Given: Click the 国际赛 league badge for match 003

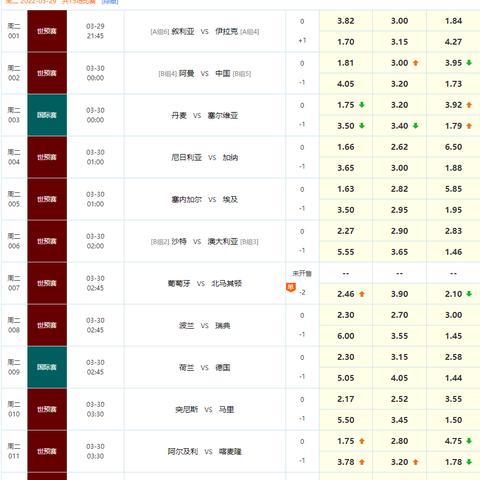Looking at the screenshot, I should (x=47, y=115).
